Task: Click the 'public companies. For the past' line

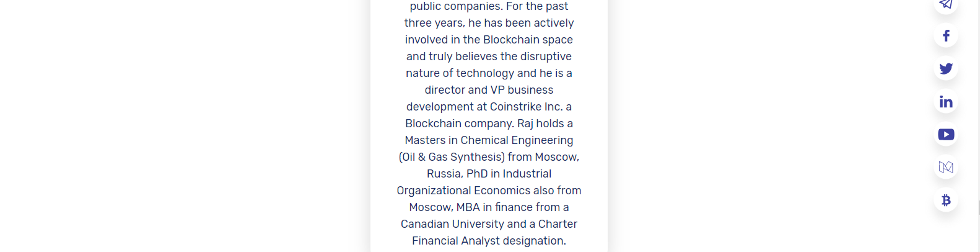Action: click(x=489, y=6)
